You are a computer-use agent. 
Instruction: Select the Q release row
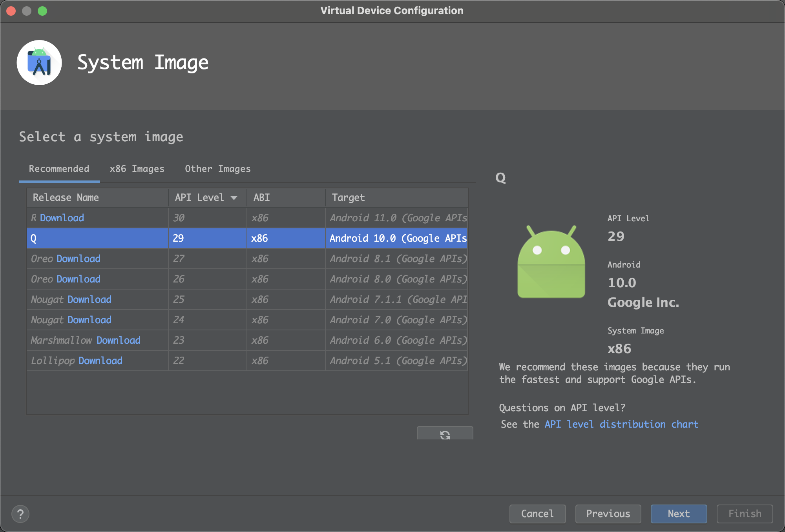247,238
